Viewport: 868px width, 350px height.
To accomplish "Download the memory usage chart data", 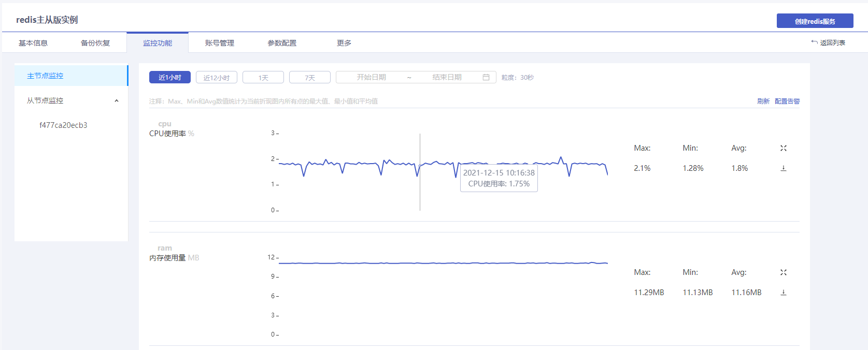I will coord(784,293).
